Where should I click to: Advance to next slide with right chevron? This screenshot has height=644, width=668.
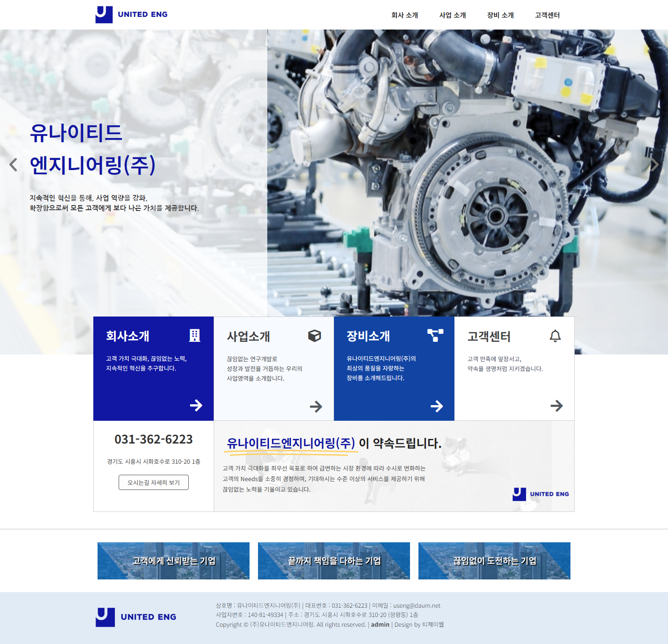(x=654, y=165)
